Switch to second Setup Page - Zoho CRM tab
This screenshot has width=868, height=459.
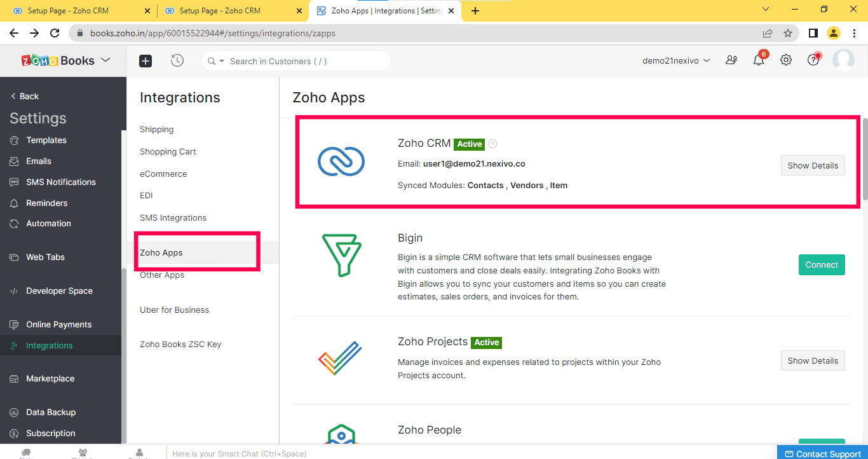click(233, 11)
